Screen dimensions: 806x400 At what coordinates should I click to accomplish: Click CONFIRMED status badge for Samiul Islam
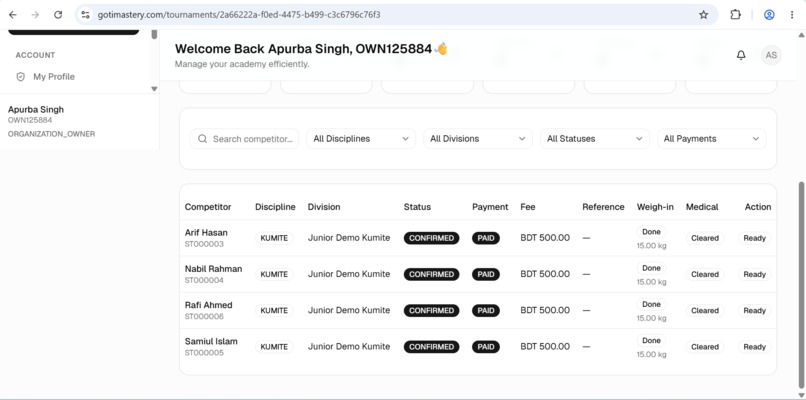[431, 347]
